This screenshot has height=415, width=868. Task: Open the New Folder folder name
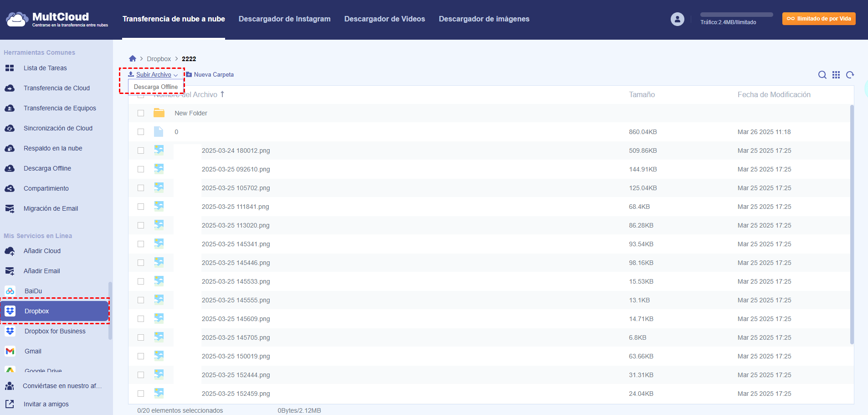(191, 113)
